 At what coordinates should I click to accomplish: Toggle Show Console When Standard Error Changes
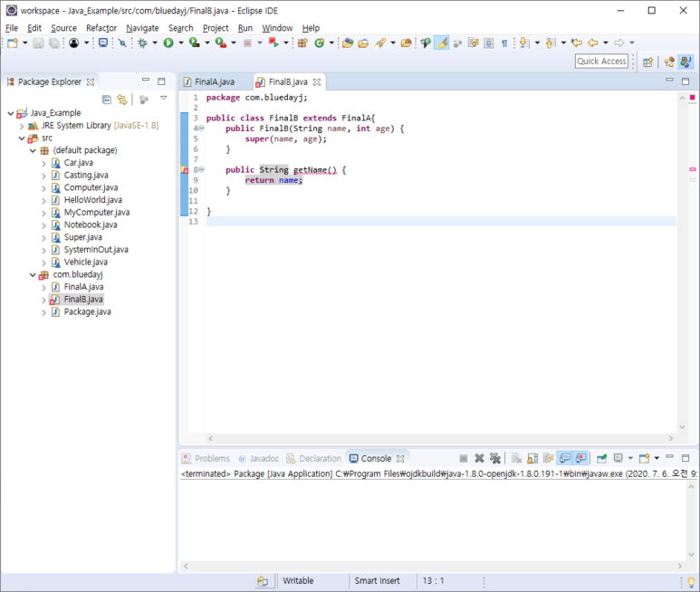click(x=580, y=458)
